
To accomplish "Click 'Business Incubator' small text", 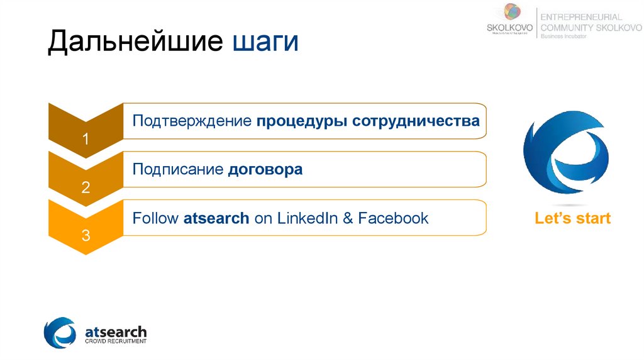I will pos(563,36).
